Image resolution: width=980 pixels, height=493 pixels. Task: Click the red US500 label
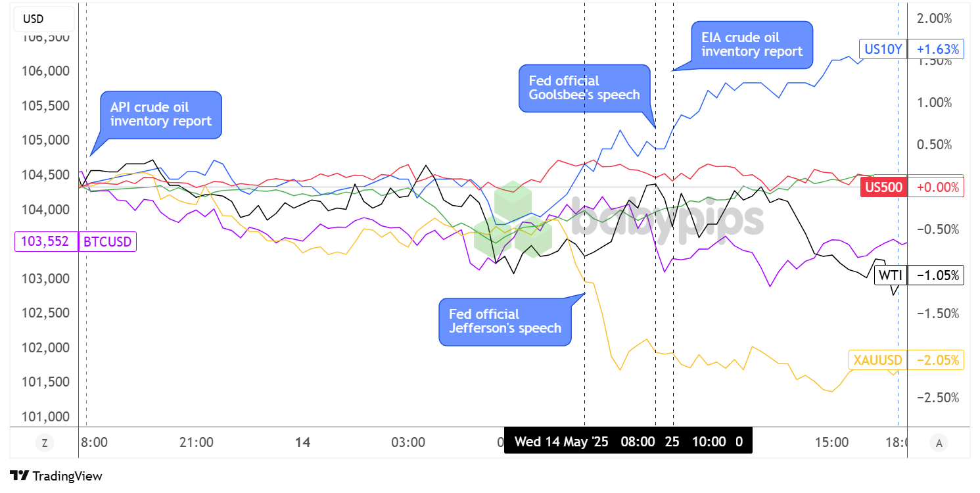coord(883,187)
